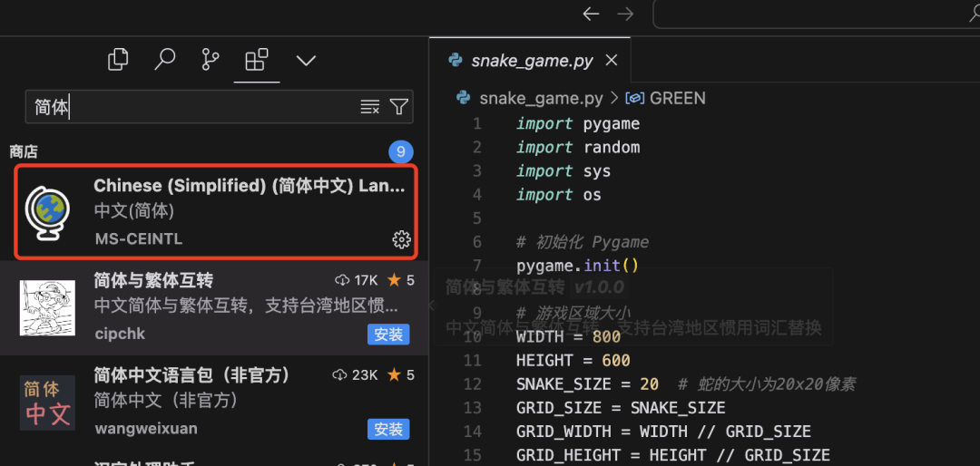Install the 简体中文语言包（非官方）extension
This screenshot has width=980, height=466.
[x=388, y=429]
